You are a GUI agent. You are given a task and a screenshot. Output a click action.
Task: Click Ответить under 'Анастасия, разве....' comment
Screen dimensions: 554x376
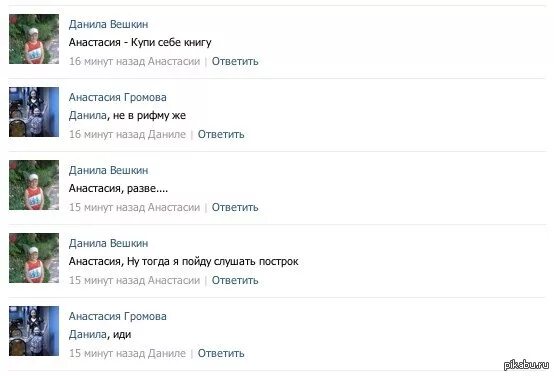pos(235,207)
